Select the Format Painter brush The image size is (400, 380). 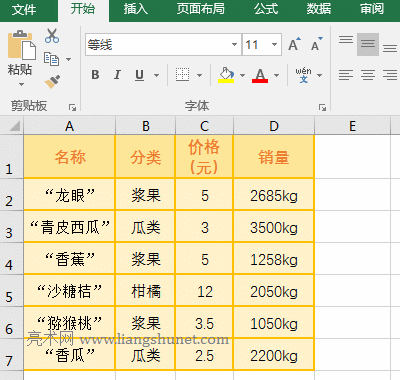(x=52, y=82)
